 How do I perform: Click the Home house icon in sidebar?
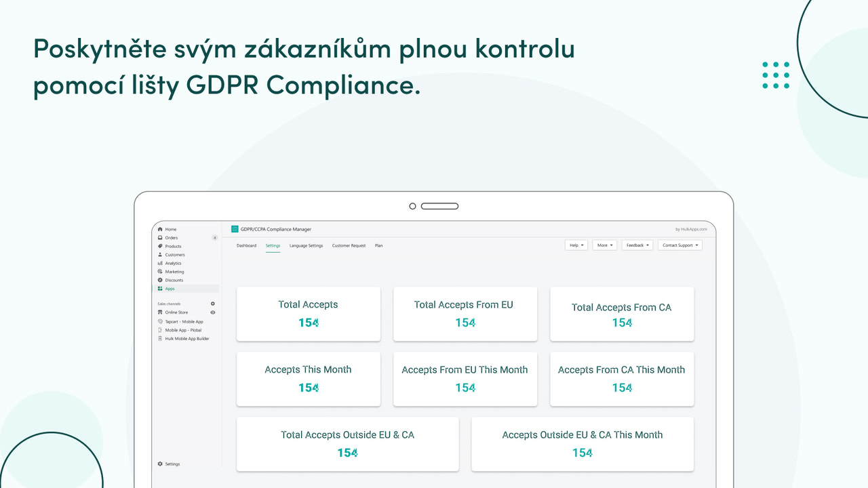[160, 229]
